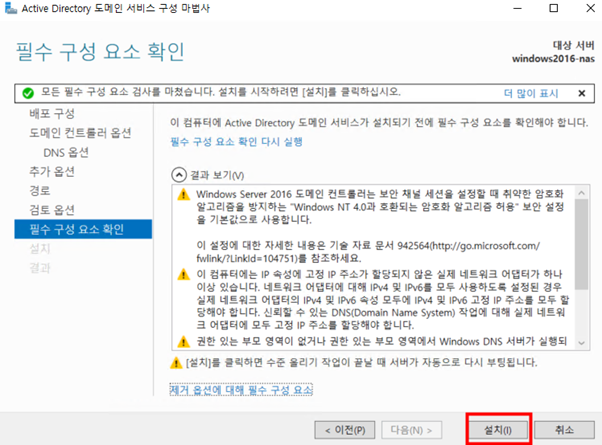The image size is (602, 445).
Task: Select 경로 in the wizard steps
Action: (x=40, y=190)
